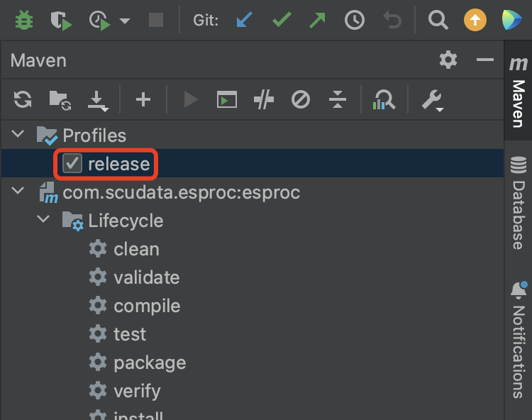Collapse com.scudata.esproc:esproc project node

(x=19, y=192)
